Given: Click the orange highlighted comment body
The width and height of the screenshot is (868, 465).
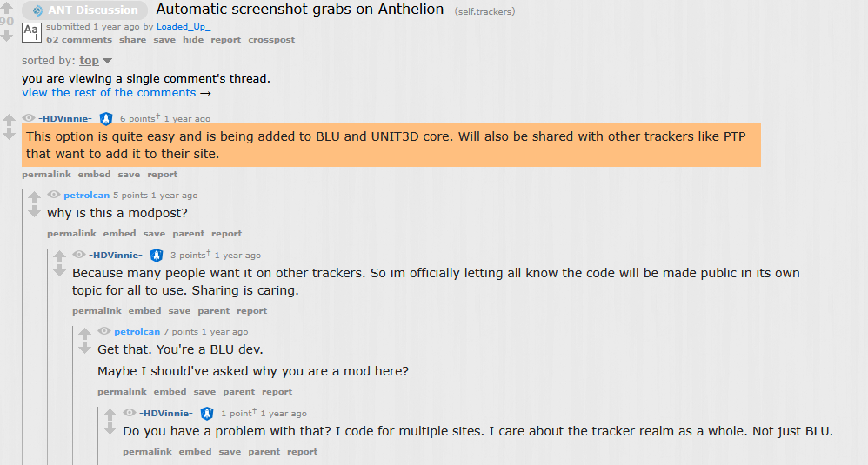Looking at the screenshot, I should [391, 145].
